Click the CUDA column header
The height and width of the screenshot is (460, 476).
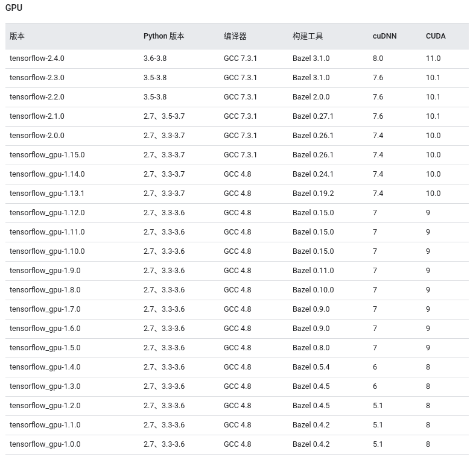pos(436,36)
